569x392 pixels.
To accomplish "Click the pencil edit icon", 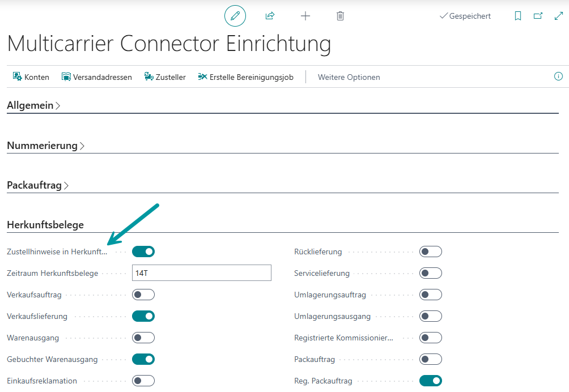I will (x=235, y=16).
